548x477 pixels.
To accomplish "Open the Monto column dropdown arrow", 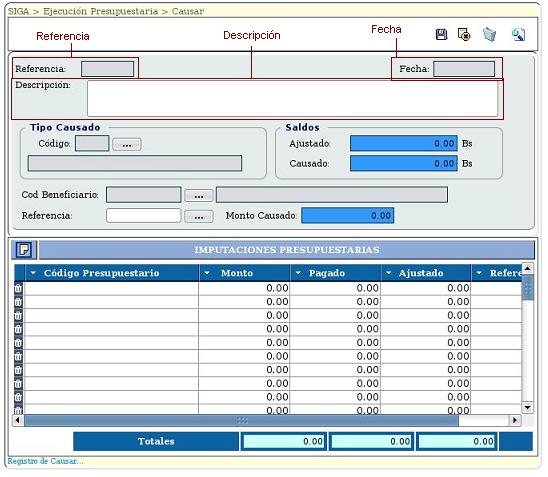I will click(207, 273).
